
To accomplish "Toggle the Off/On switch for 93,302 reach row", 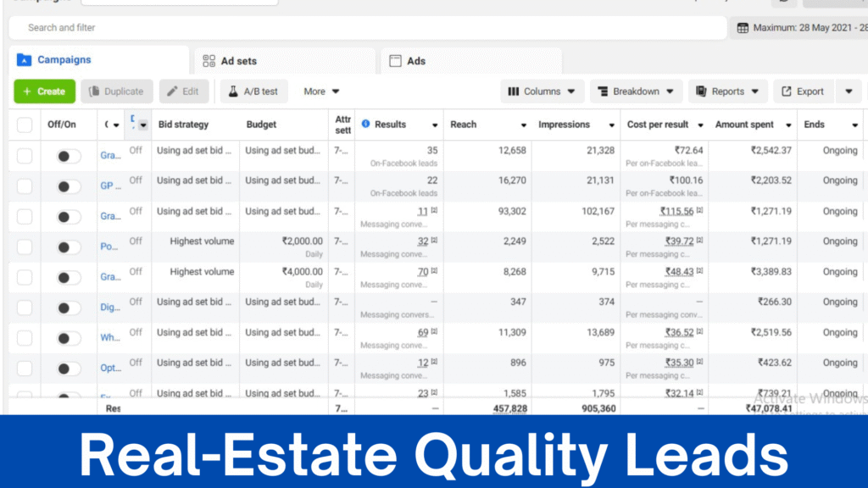I will pyautogui.click(x=68, y=217).
